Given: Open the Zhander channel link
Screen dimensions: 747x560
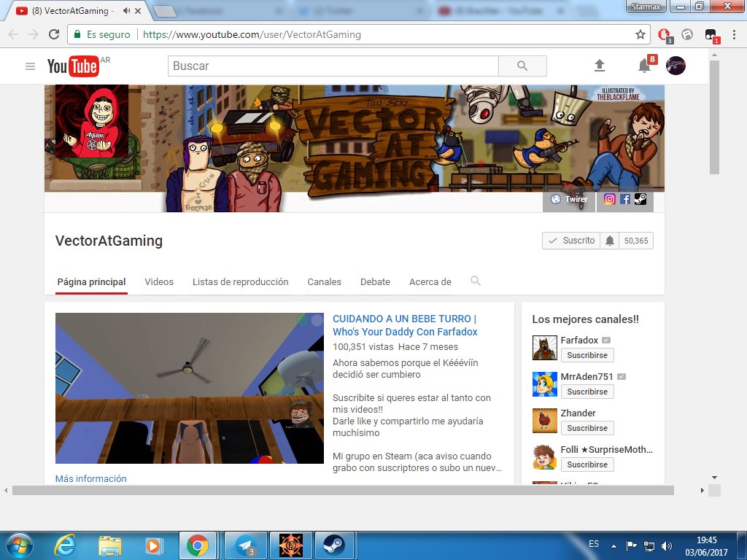Looking at the screenshot, I should [578, 413].
